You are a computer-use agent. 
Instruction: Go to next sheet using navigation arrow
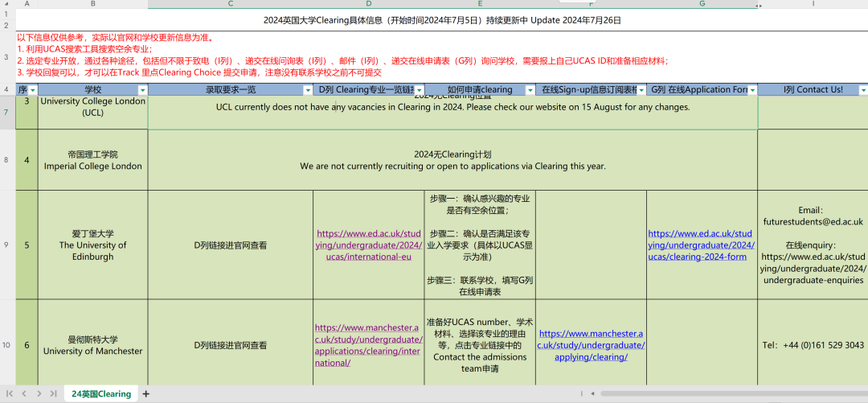[39, 393]
